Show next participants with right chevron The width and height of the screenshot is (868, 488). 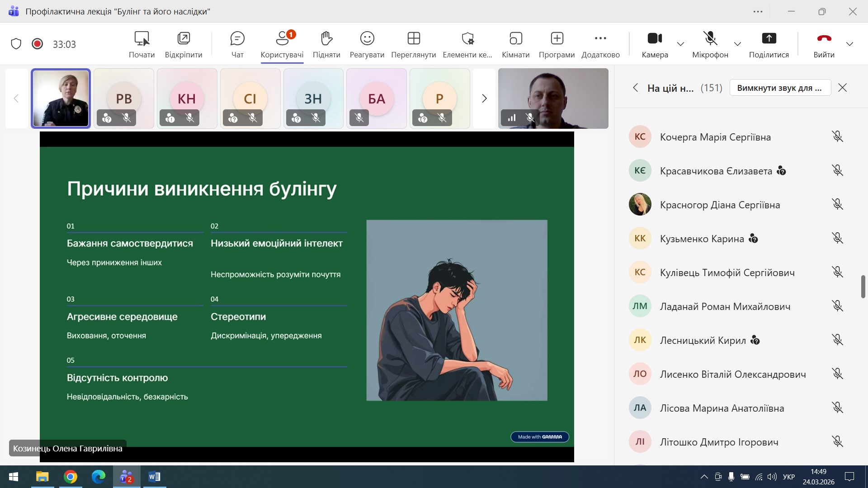point(484,99)
